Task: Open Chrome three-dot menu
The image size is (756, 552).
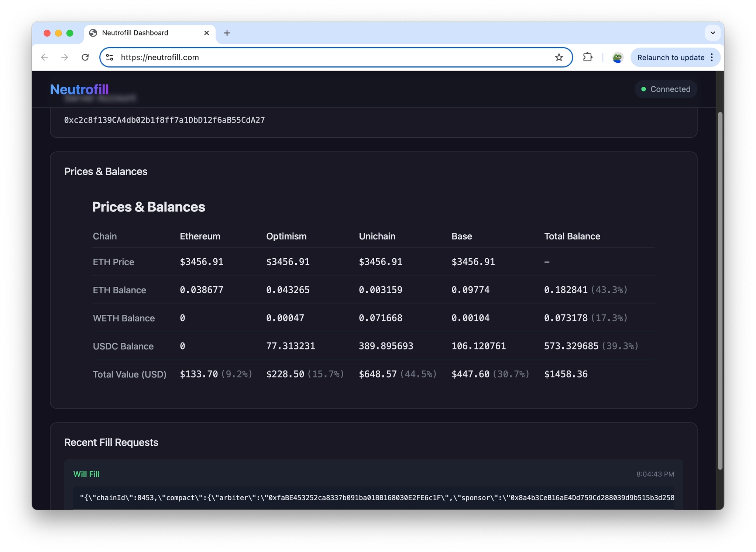Action: point(712,58)
